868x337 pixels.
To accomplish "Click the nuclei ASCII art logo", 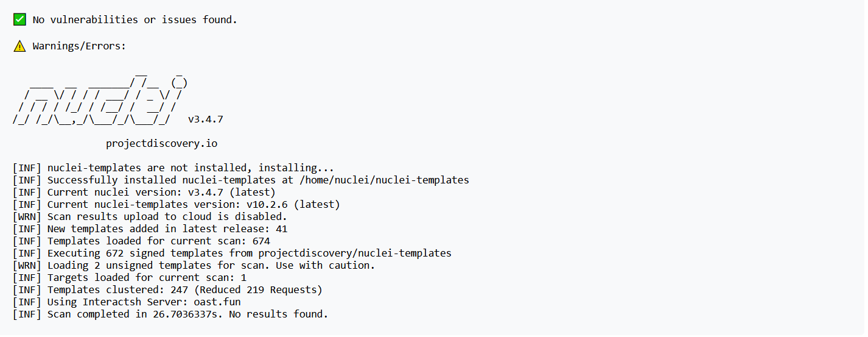I will (97, 98).
